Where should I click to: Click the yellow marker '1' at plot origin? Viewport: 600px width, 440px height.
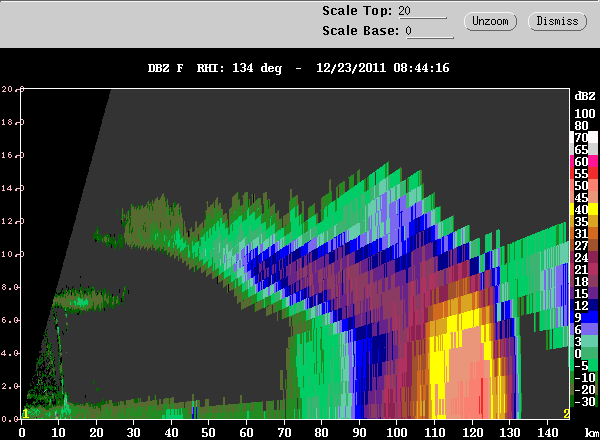coord(26,414)
